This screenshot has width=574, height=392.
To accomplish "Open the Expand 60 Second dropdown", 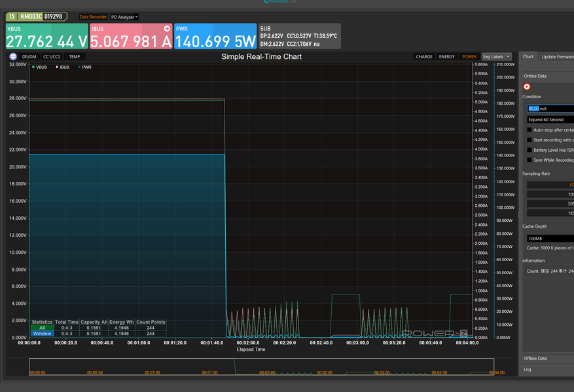I will pyautogui.click(x=550, y=120).
